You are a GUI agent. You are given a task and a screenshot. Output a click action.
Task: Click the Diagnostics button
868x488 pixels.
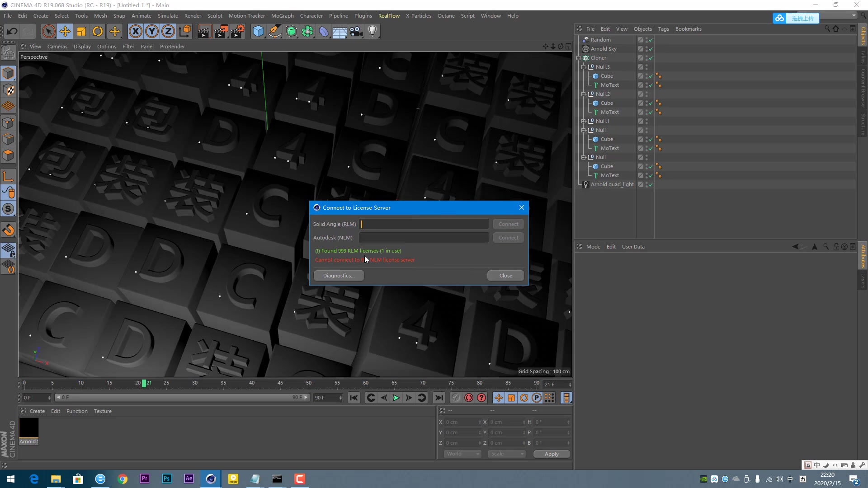click(338, 275)
